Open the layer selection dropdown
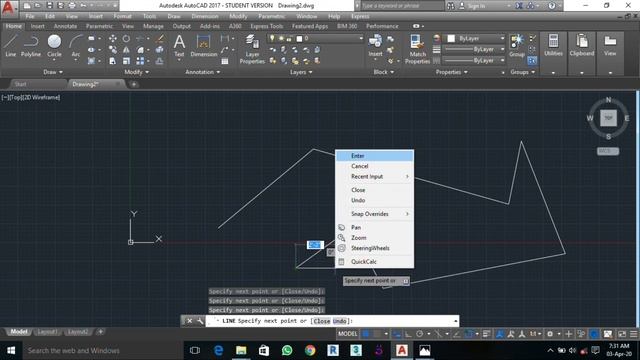Viewport: 640px width, 360px height. (315, 38)
